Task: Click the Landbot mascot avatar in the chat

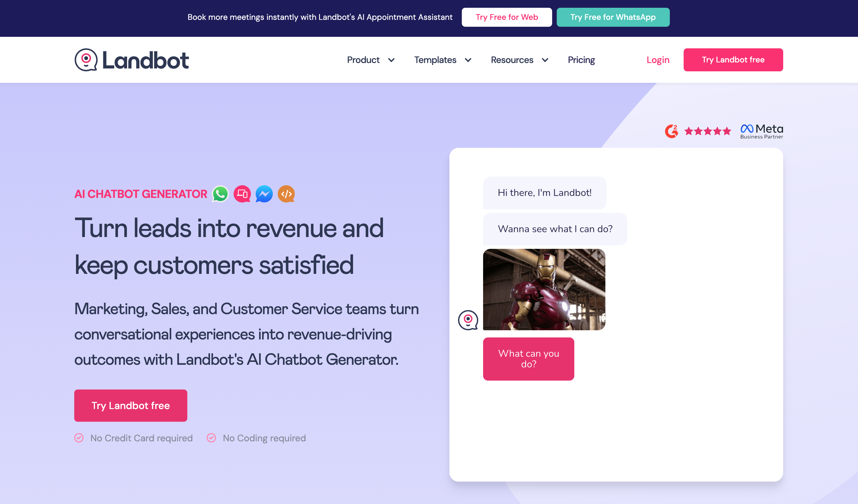Action: coord(468,320)
